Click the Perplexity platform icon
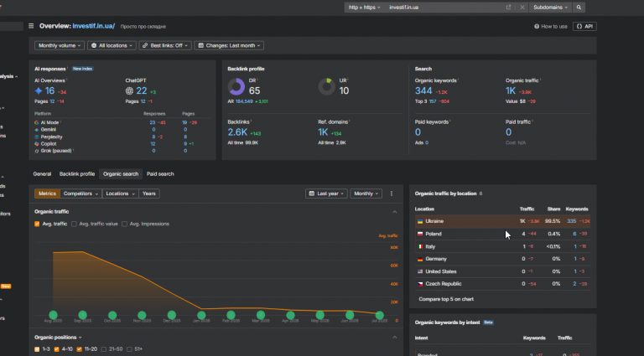Screen dimensions: 644x356 37,137
